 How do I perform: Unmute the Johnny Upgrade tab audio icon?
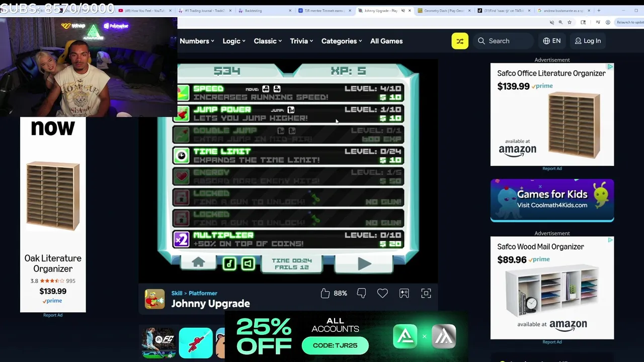pos(403,11)
